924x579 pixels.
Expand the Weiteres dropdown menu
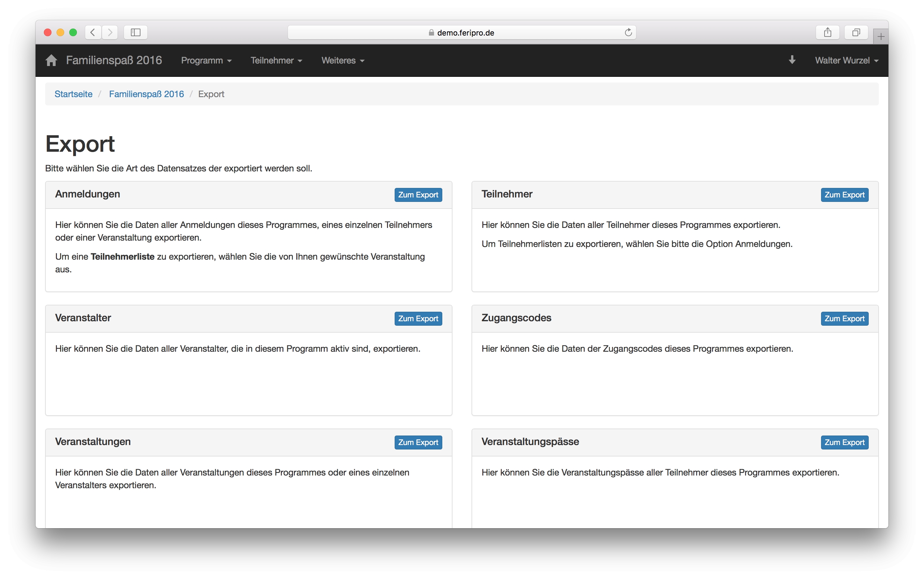(x=343, y=61)
